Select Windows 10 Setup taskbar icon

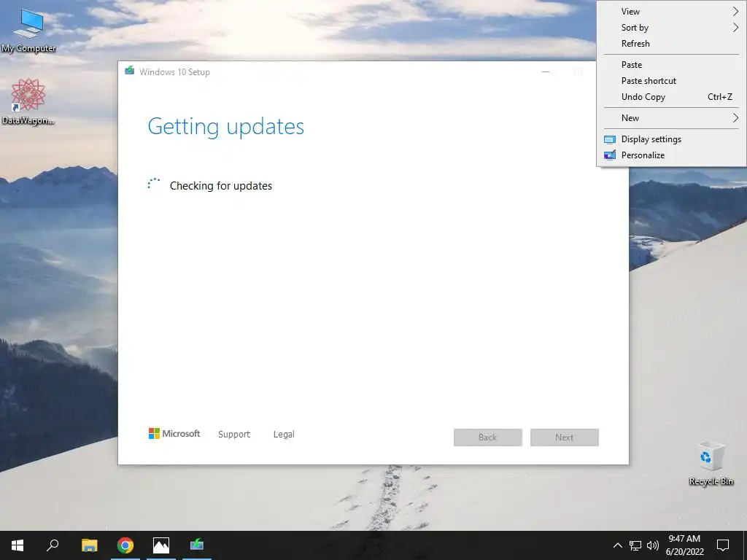tap(197, 545)
